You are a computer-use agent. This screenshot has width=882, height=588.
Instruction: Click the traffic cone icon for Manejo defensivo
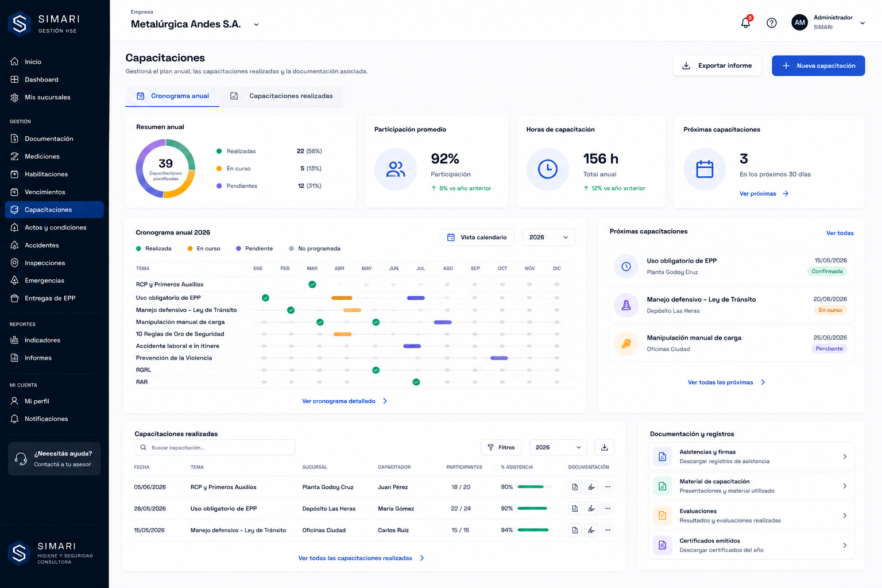pyautogui.click(x=626, y=305)
